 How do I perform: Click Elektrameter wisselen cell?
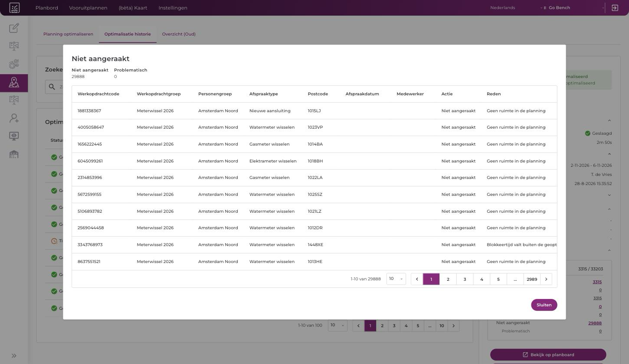point(273,161)
